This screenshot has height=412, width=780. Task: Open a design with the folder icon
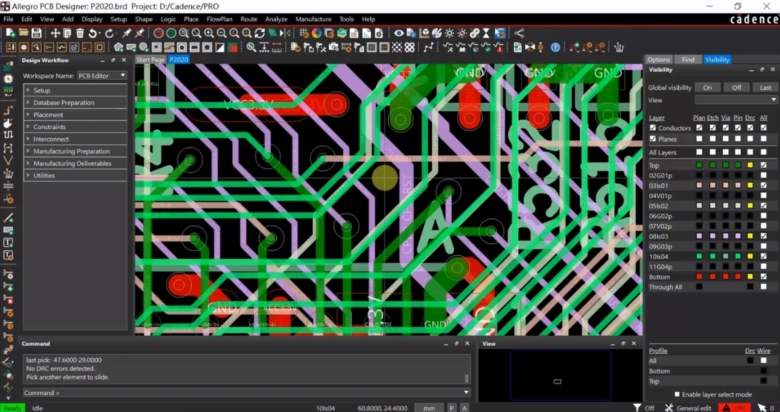pyautogui.click(x=23, y=33)
